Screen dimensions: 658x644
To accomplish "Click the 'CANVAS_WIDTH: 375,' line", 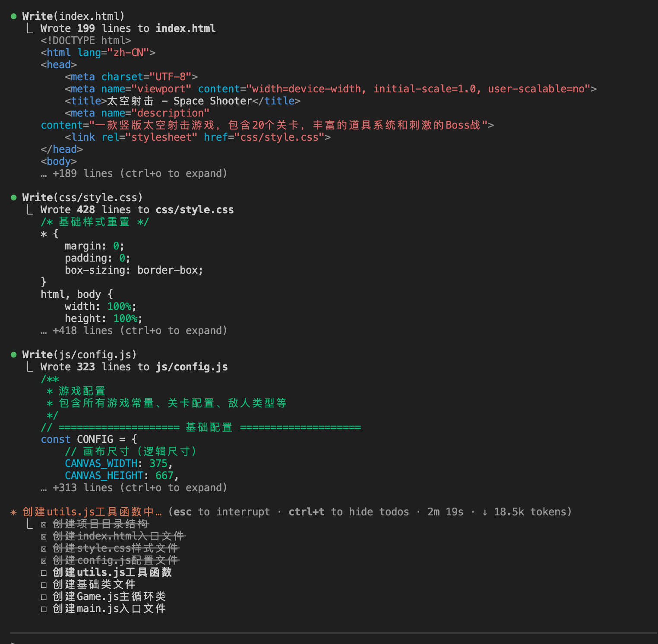I will (x=119, y=464).
